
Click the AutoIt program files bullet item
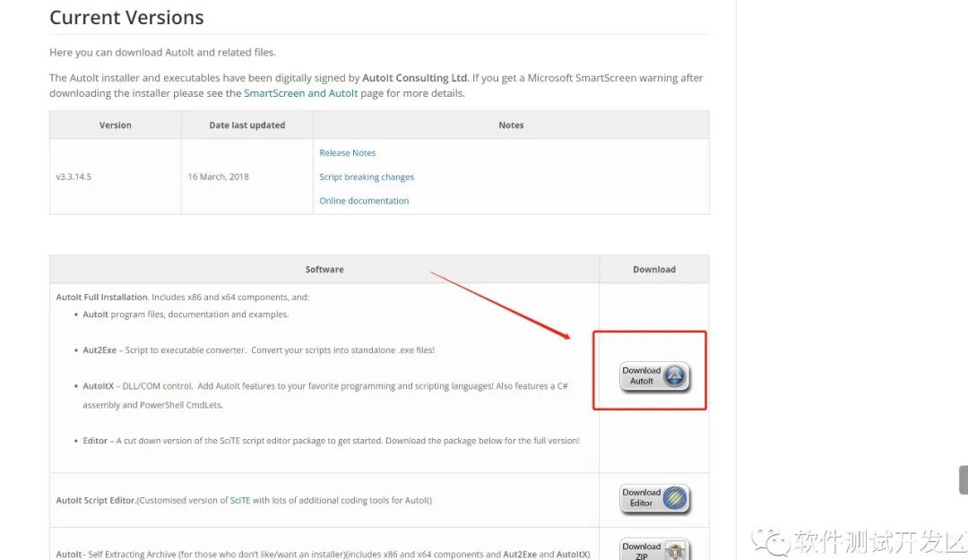point(186,314)
